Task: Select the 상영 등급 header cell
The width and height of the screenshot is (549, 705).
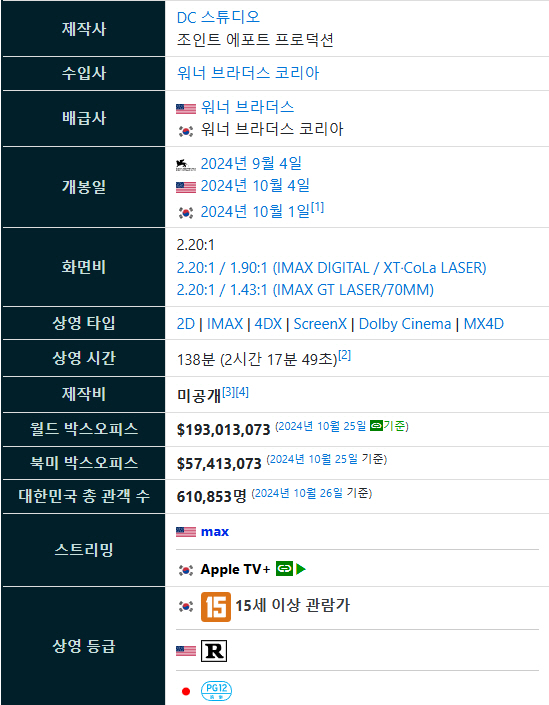Action: 84,646
